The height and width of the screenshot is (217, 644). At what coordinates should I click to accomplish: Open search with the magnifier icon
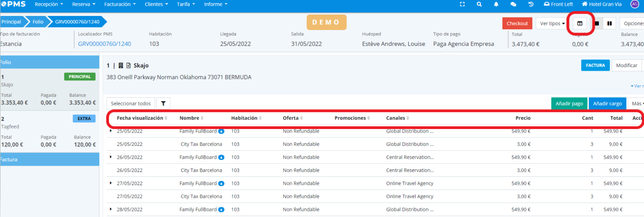click(479, 4)
